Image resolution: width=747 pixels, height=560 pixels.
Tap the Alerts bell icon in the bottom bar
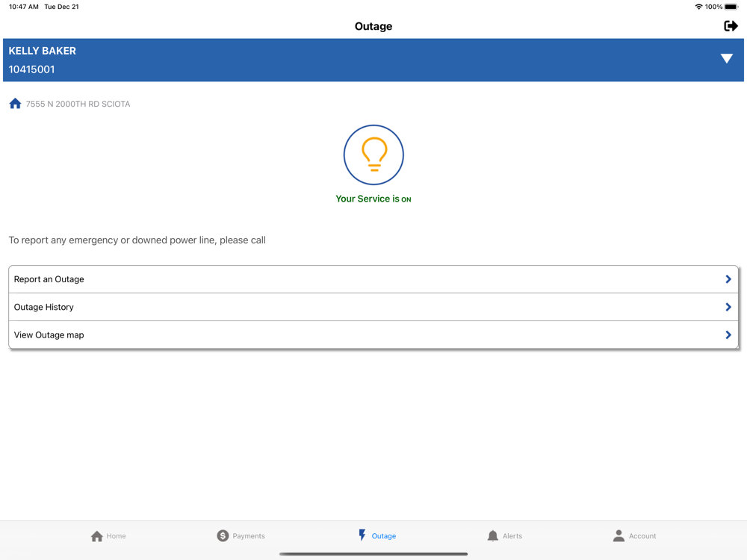pos(492,535)
